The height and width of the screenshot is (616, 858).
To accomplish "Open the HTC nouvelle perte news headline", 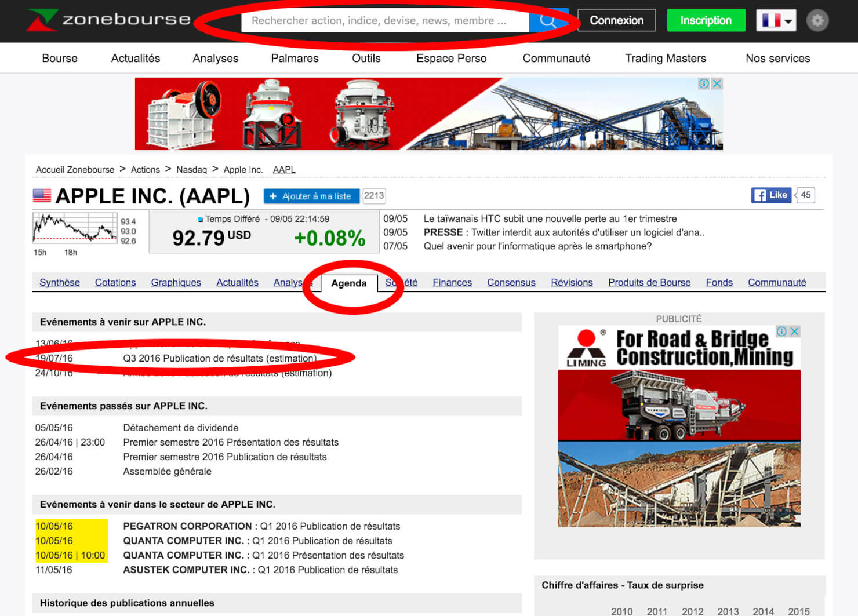I will pyautogui.click(x=550, y=218).
